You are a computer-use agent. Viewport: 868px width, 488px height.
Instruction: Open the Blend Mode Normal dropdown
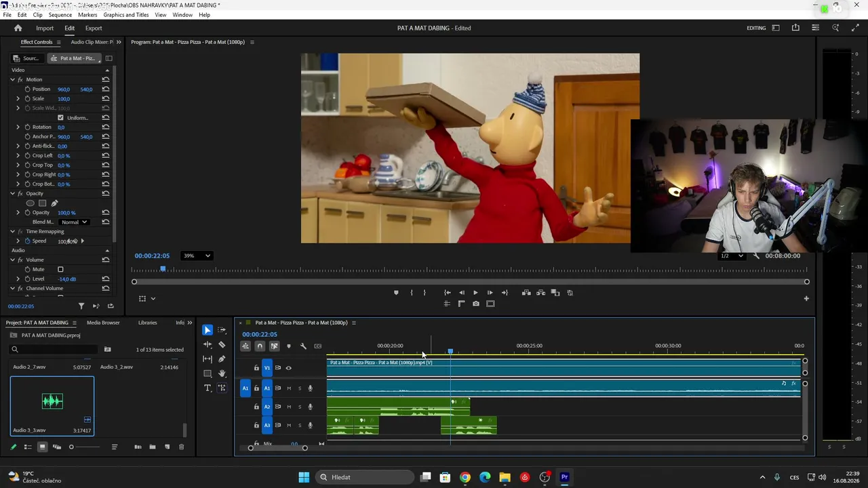74,222
